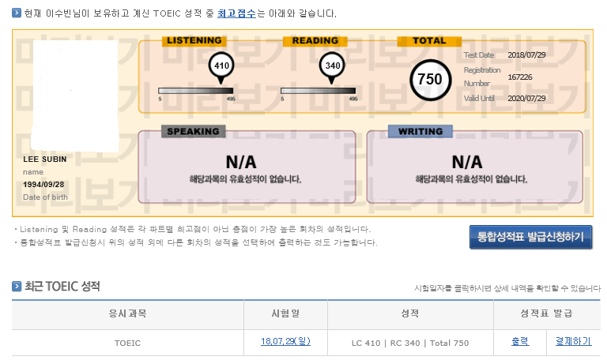Click the note starting 시험일자를 클릭하시면
607x364 pixels.
tap(507, 288)
